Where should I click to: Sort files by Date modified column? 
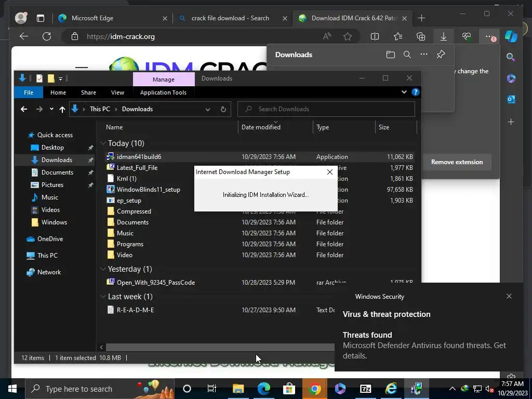(261, 127)
